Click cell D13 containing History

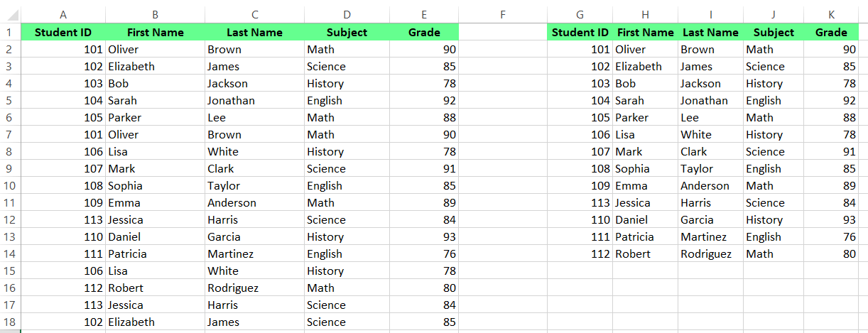[x=347, y=236]
